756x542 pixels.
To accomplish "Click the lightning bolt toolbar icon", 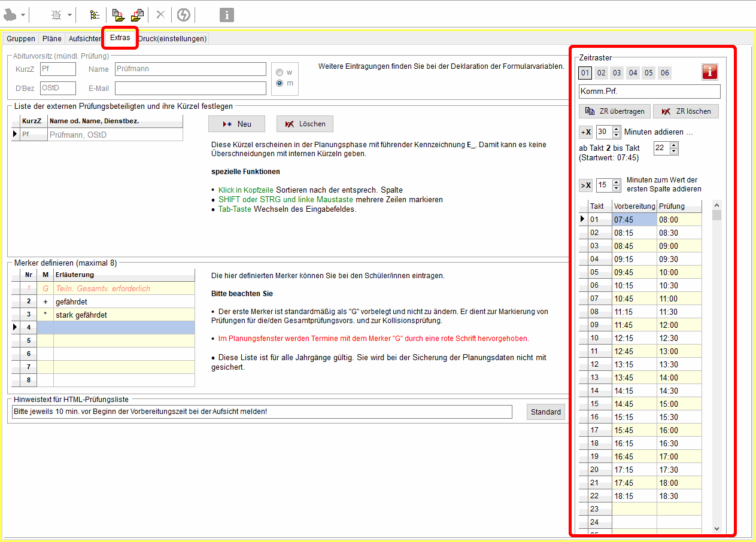I will (183, 15).
